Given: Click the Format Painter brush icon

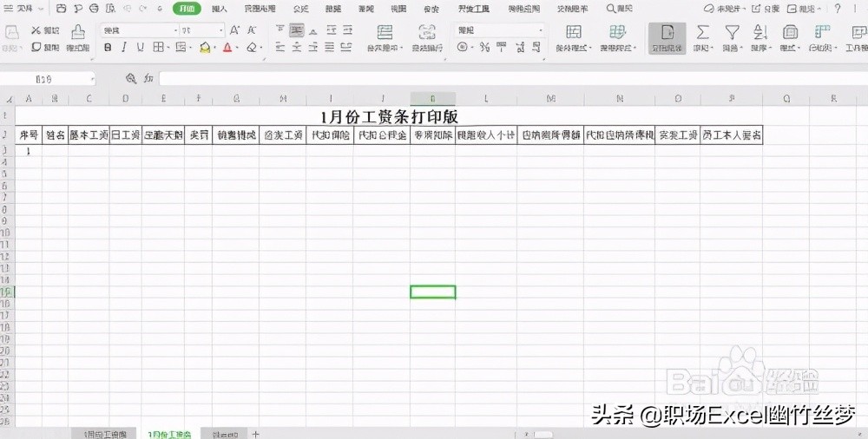Looking at the screenshot, I should pyautogui.click(x=78, y=33).
